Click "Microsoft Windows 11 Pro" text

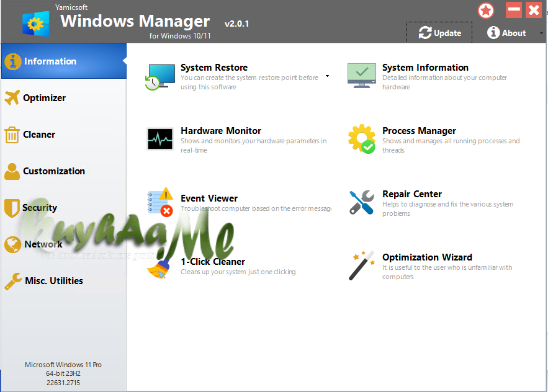pyautogui.click(x=63, y=365)
